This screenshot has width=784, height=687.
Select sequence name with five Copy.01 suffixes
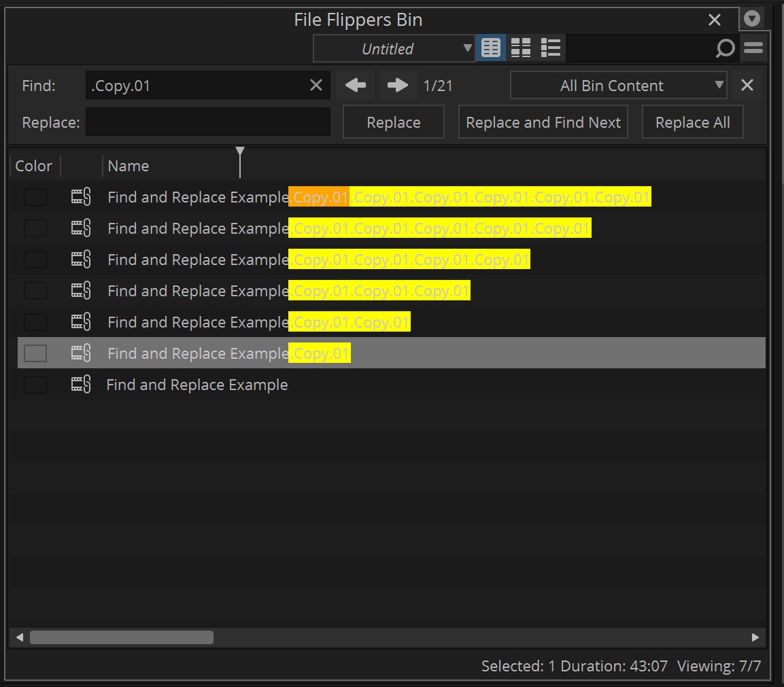pyautogui.click(x=349, y=228)
